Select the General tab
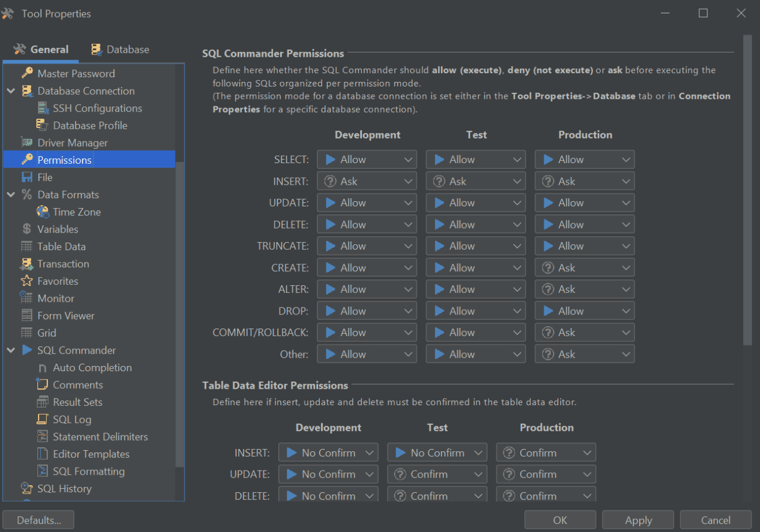The height and width of the screenshot is (532, 760). [41, 50]
